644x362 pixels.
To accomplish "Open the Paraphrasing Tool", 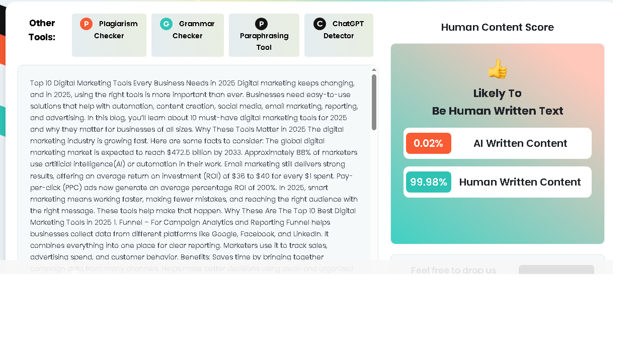I will click(x=264, y=35).
